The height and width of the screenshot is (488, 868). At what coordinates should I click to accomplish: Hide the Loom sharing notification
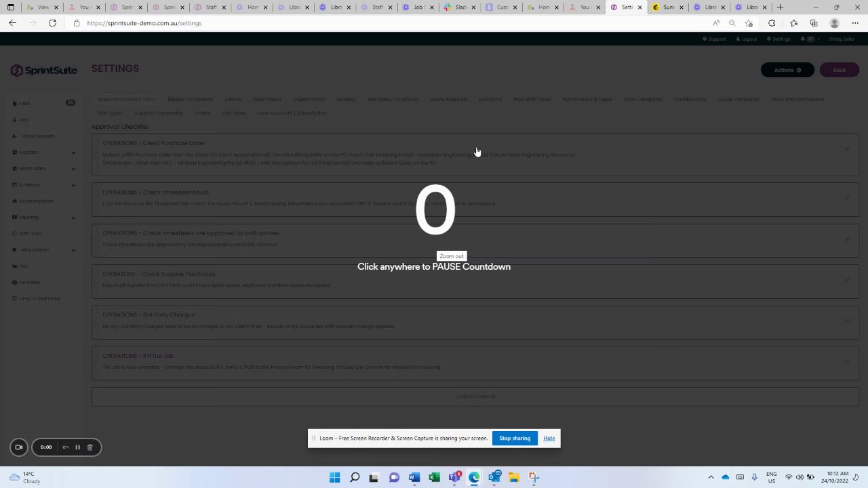(x=549, y=439)
